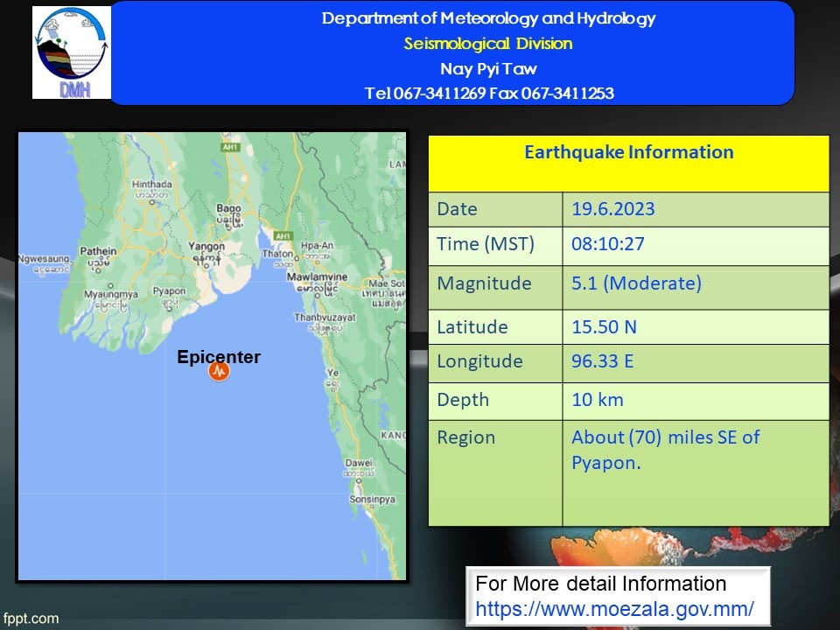Screen dimensions: 840x630
Task: Click the orange epicenter marker on the map
Action: point(219,372)
